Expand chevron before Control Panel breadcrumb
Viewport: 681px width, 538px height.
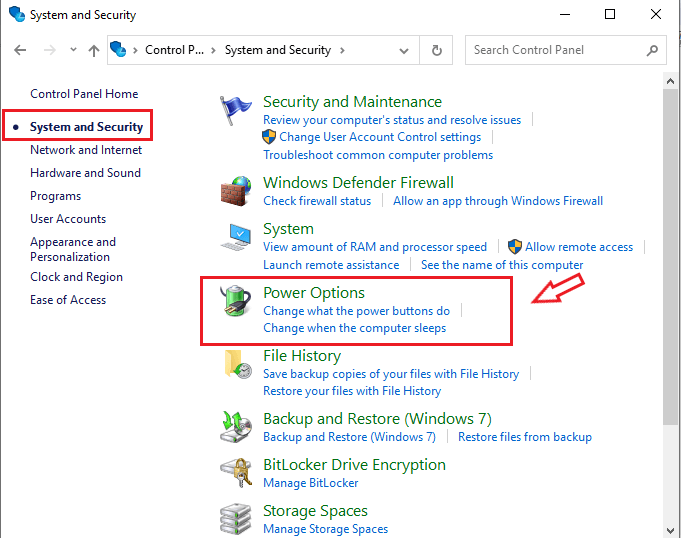coord(136,50)
